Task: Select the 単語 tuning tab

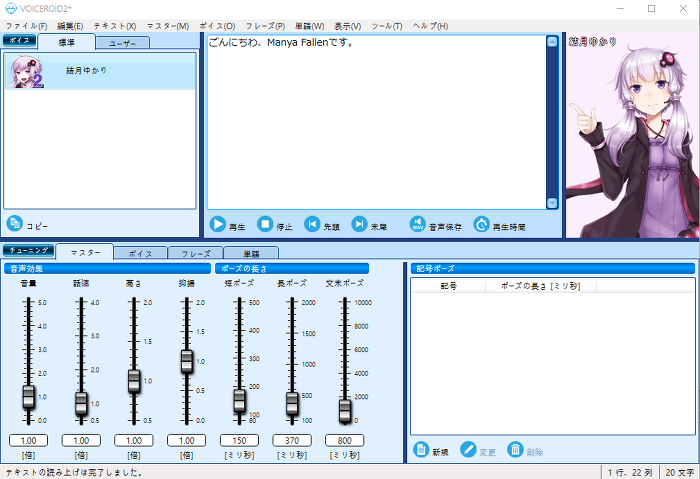Action: coord(251,254)
